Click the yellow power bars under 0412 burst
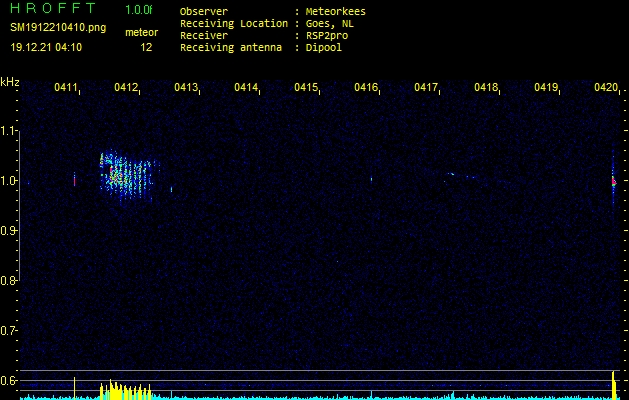 126,390
